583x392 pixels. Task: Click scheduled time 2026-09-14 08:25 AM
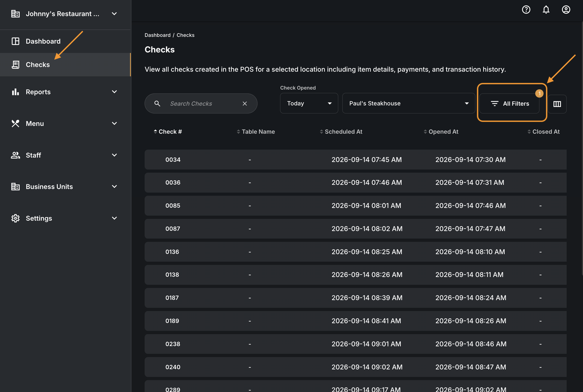[x=367, y=252]
